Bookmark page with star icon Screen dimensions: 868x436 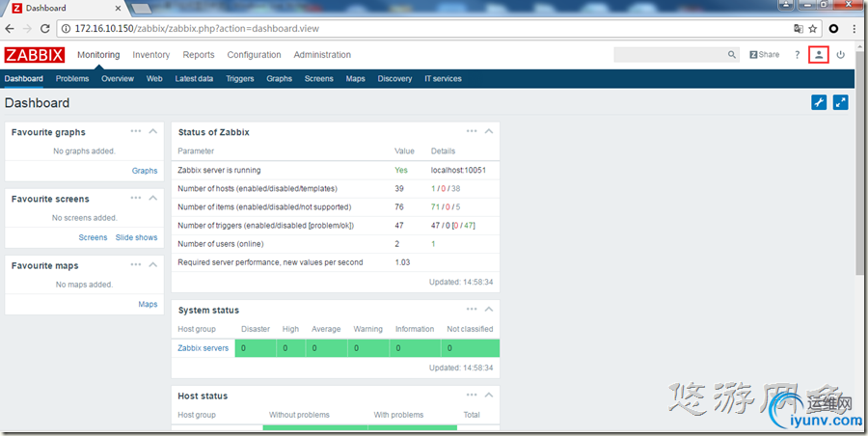pyautogui.click(x=813, y=28)
